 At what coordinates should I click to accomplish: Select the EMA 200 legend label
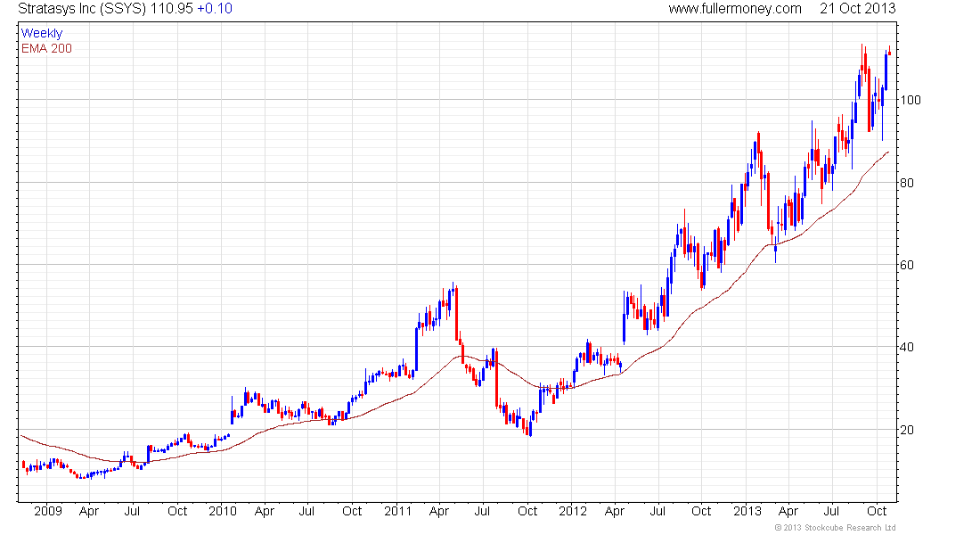46,48
